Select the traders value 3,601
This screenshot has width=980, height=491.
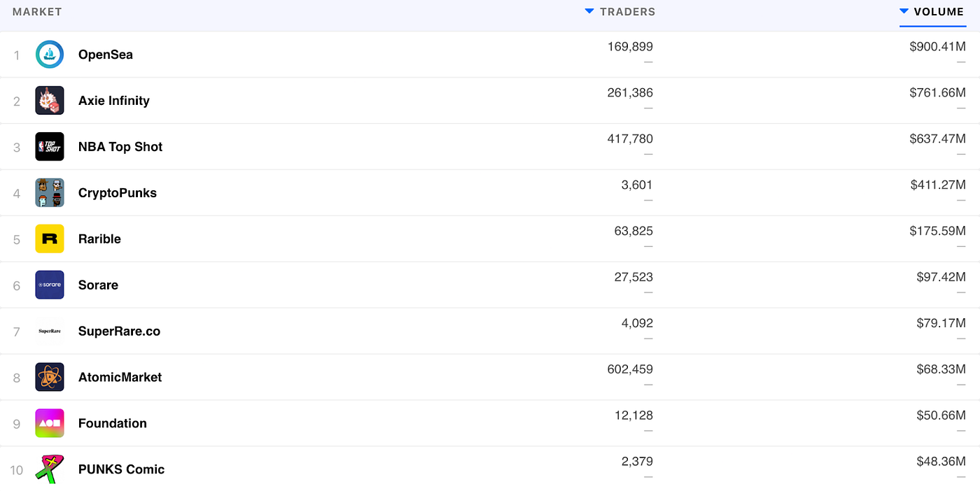[x=636, y=185]
